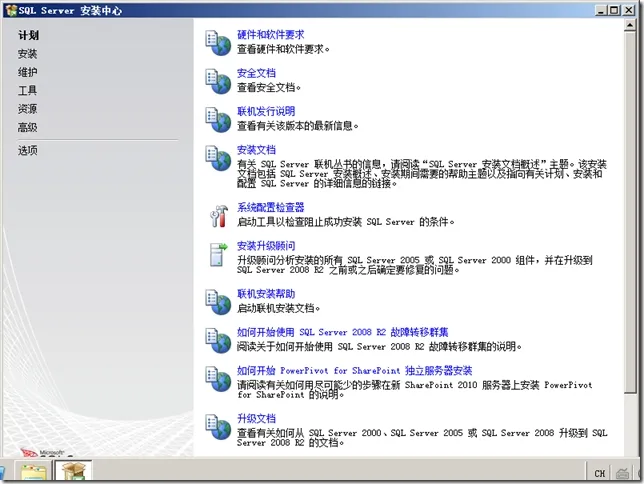Switch to the 高级 page

(x=28, y=127)
